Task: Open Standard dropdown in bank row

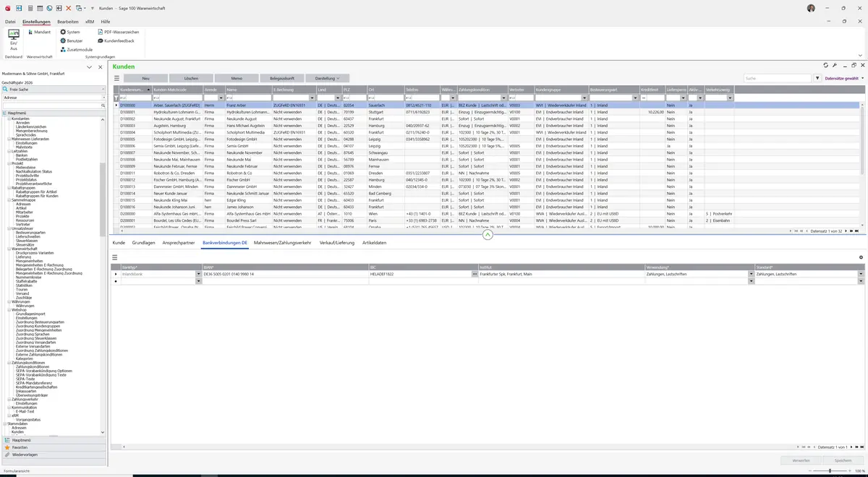Action: click(861, 275)
